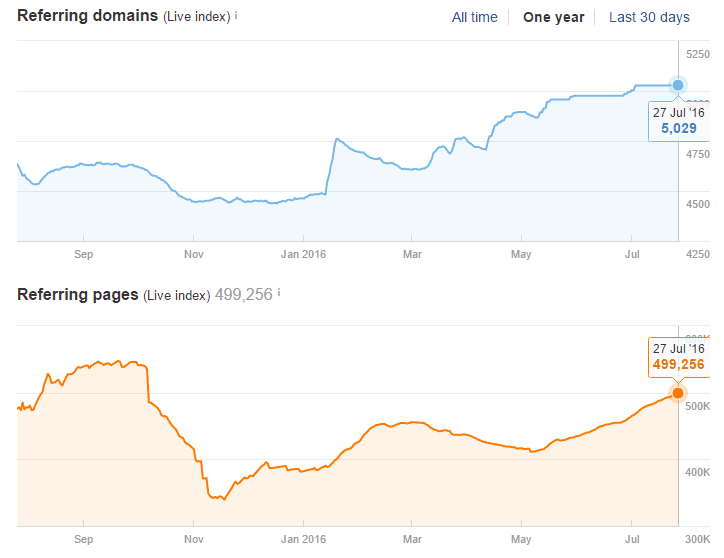Click orange data point marker on pages chart
The height and width of the screenshot is (558, 724).
click(x=678, y=393)
